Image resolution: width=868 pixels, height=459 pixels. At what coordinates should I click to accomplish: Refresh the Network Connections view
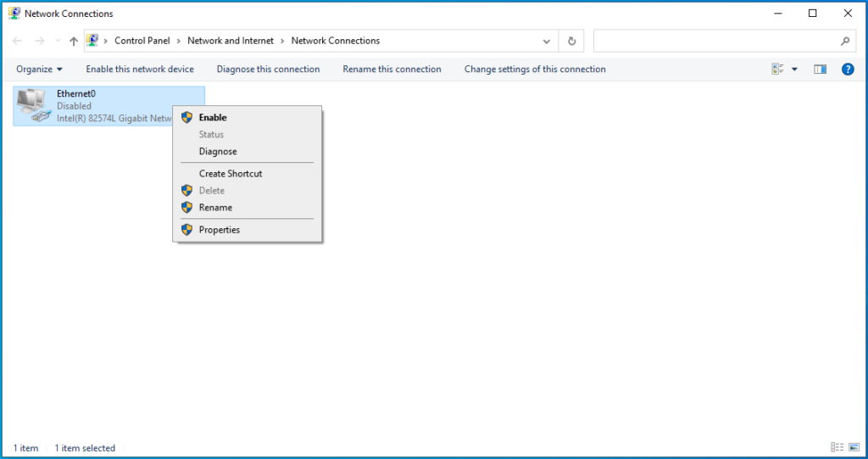tap(571, 41)
